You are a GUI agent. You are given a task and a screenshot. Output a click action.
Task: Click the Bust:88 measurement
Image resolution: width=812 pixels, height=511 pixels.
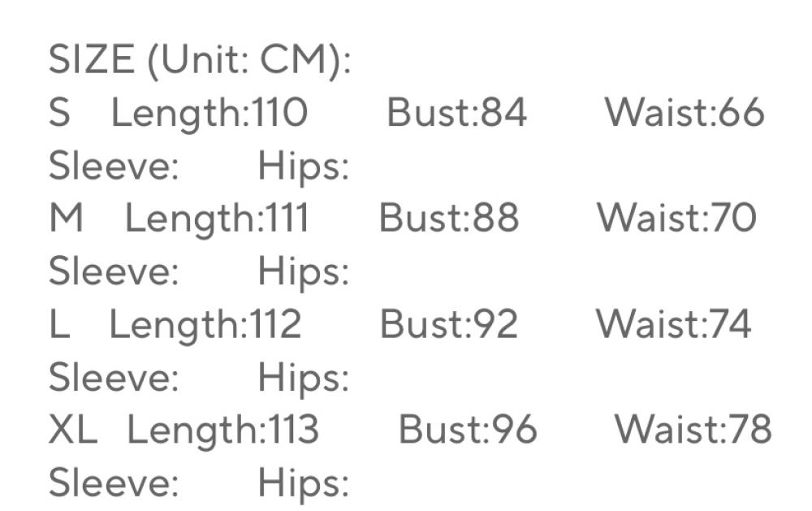(448, 219)
